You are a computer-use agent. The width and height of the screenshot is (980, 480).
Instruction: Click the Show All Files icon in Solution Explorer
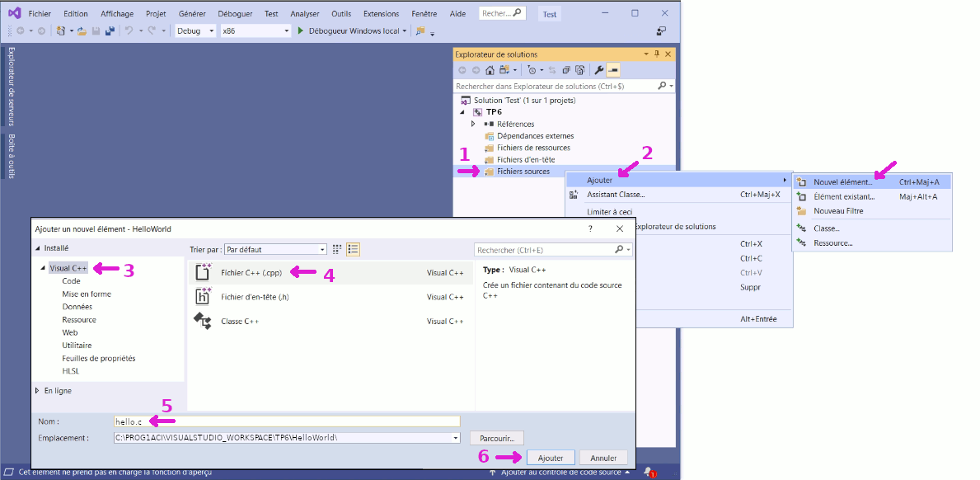tap(579, 70)
